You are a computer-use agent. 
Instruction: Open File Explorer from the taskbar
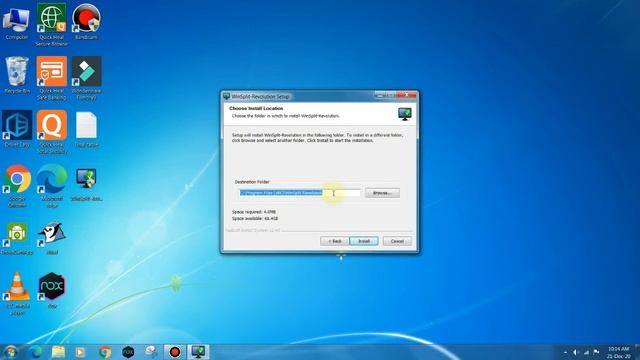58,352
